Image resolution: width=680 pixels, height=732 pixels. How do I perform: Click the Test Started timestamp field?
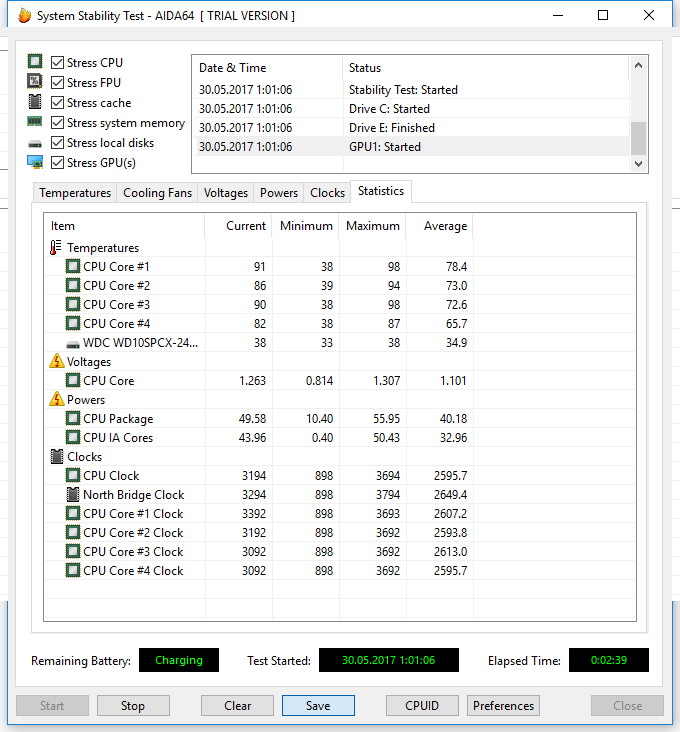(x=389, y=660)
